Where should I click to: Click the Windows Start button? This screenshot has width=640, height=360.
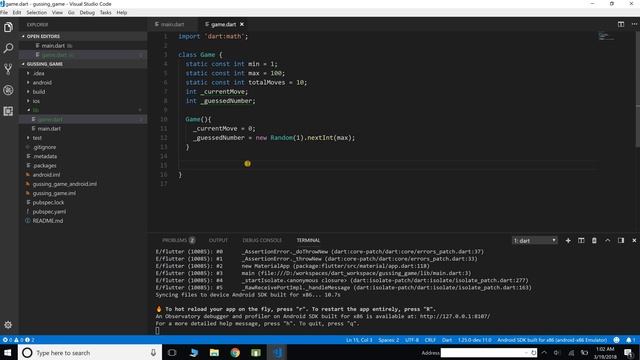click(8, 353)
